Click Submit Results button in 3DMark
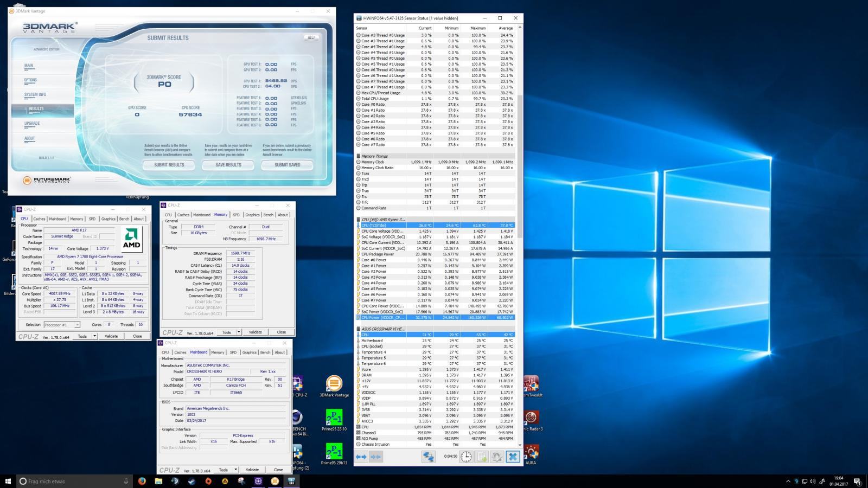This screenshot has width=868, height=488. [x=169, y=165]
